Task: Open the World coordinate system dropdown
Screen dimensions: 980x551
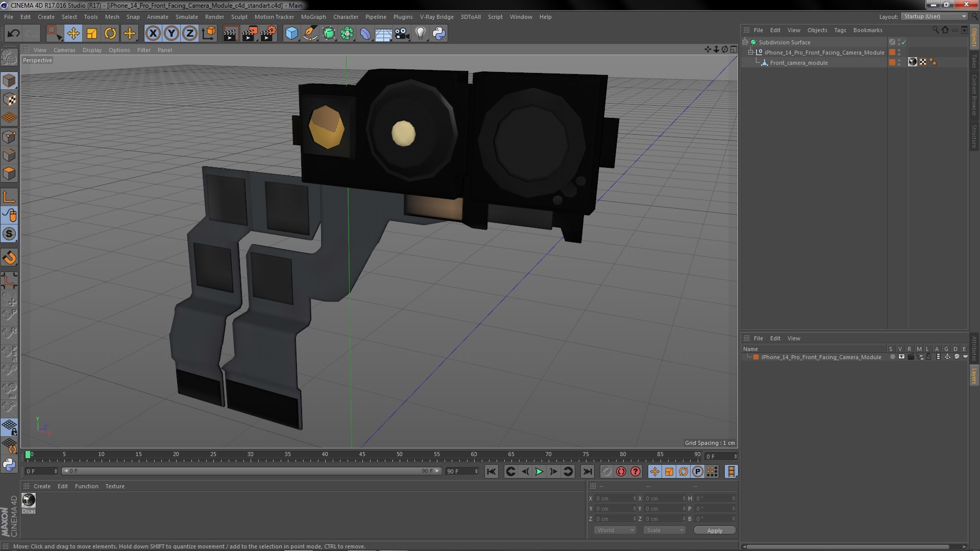Action: point(615,530)
